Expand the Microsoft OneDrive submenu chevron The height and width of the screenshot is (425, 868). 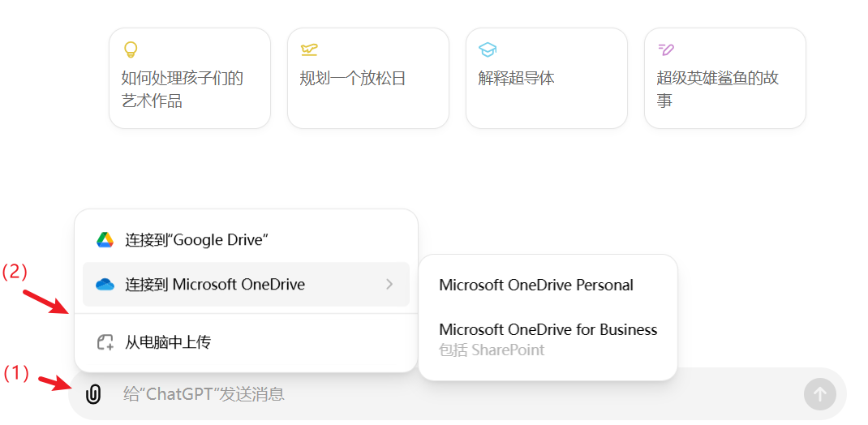tap(389, 285)
